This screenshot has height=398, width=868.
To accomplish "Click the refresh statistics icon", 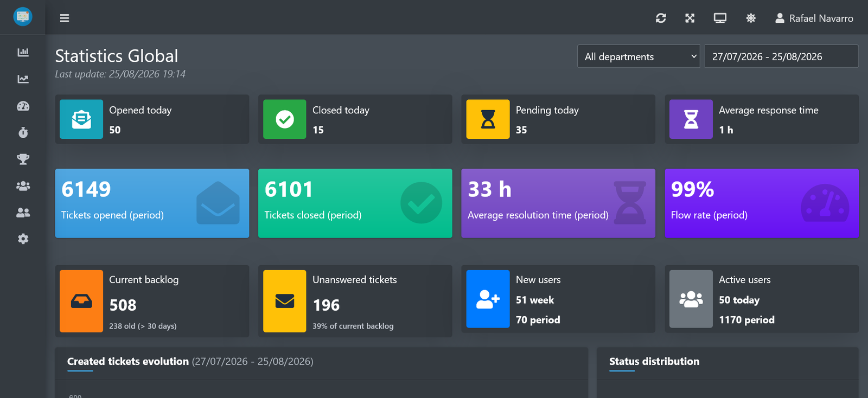I will tap(661, 18).
